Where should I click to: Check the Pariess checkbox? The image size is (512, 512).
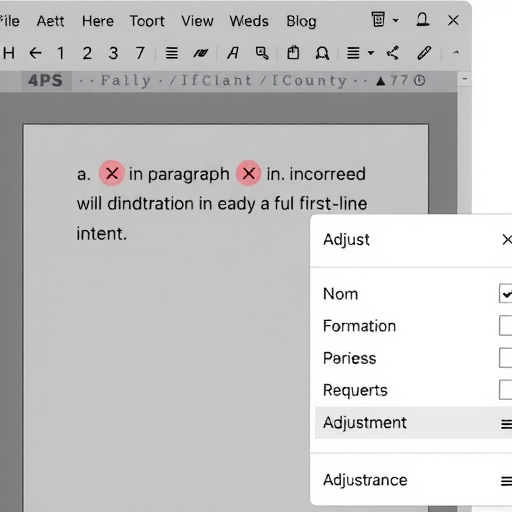505,358
